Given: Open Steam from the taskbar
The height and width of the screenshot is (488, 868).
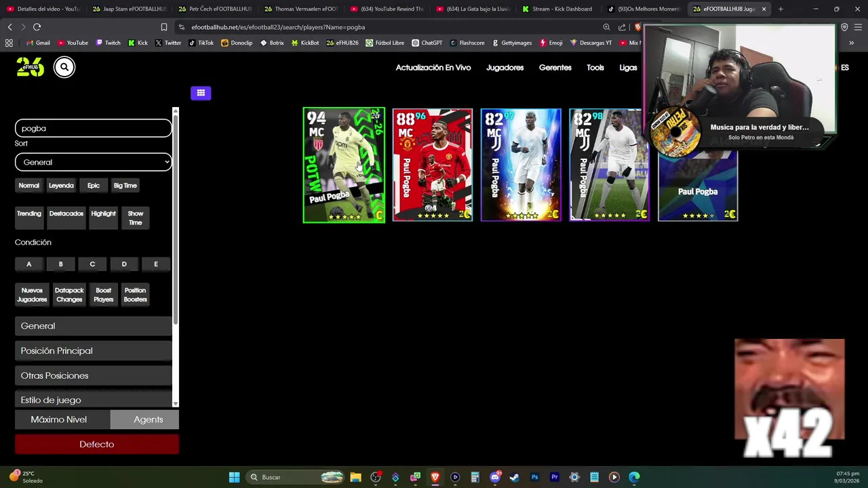Looking at the screenshot, I should pyautogui.click(x=515, y=477).
